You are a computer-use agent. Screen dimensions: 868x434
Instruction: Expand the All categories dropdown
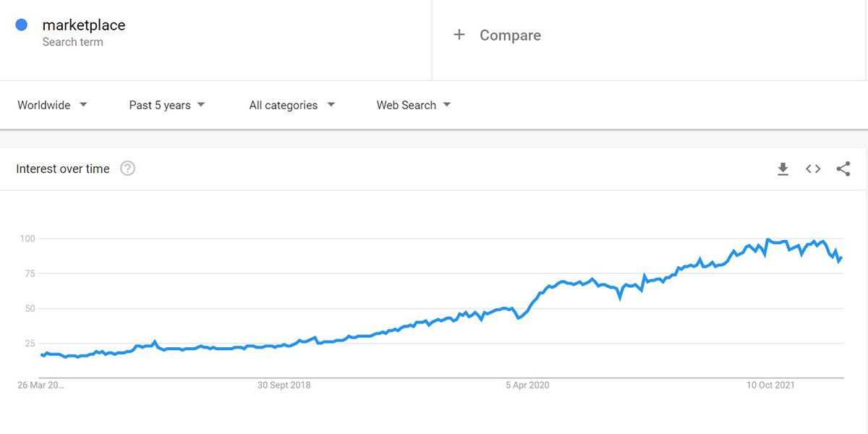[x=292, y=105]
